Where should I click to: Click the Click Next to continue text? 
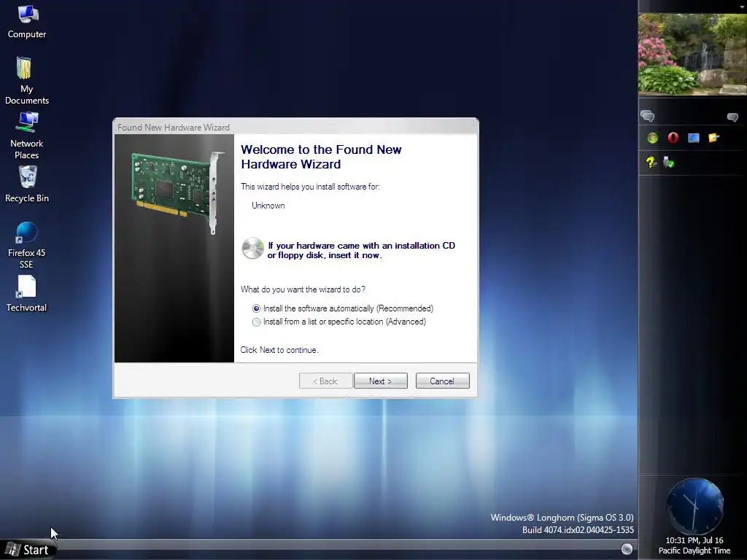point(279,350)
